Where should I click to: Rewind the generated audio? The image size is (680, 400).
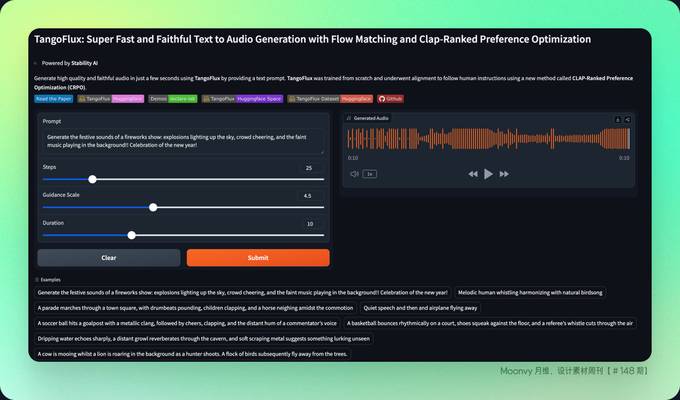coord(473,174)
